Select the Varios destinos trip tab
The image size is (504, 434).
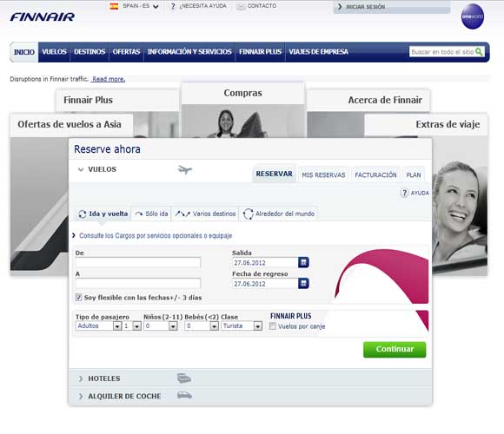(x=205, y=214)
